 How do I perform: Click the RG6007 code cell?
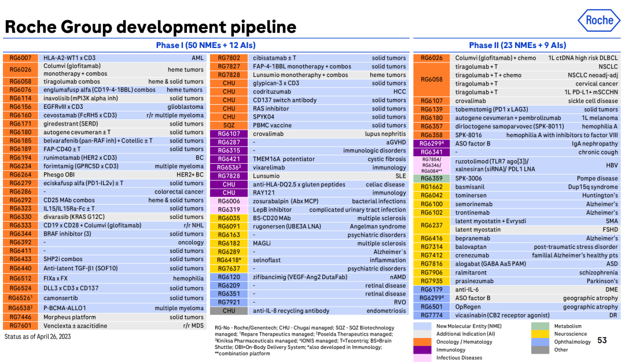[20, 58]
